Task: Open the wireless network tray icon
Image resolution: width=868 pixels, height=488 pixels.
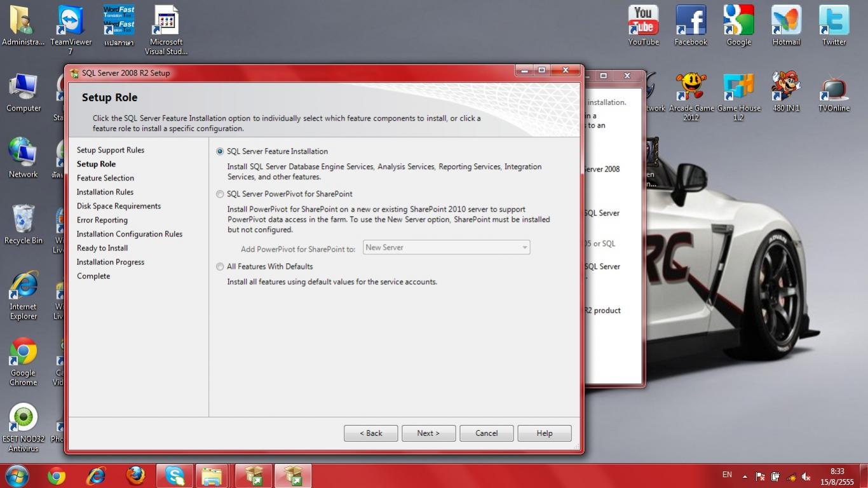Action: pyautogui.click(x=791, y=476)
